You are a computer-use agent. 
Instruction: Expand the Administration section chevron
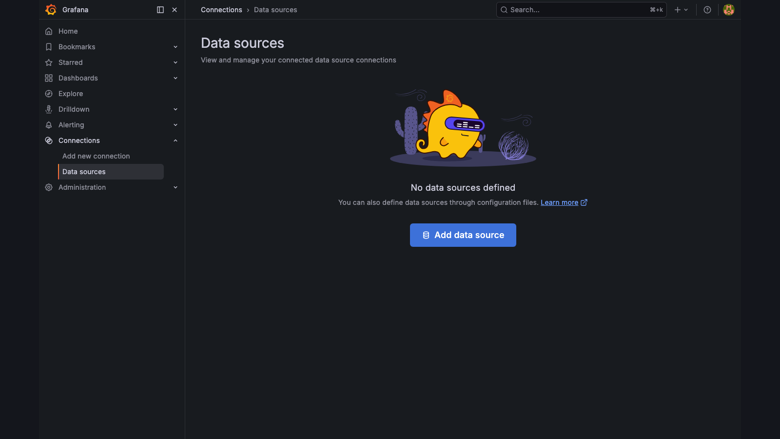coord(176,187)
